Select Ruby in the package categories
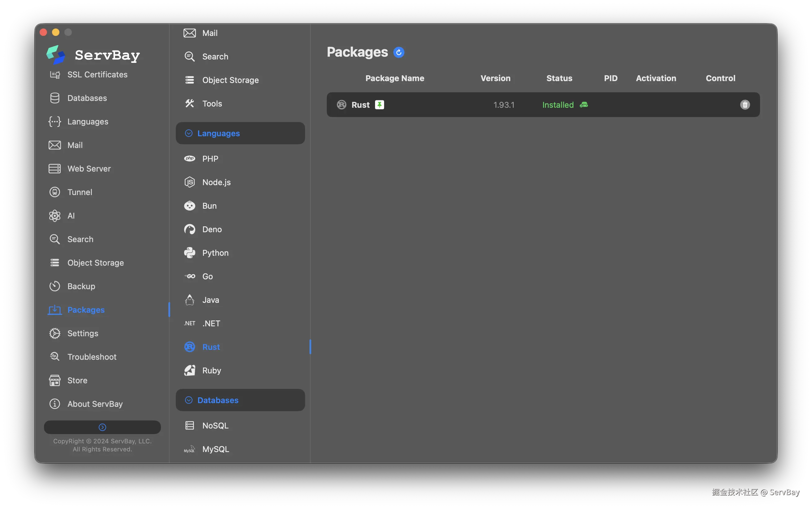 click(212, 370)
